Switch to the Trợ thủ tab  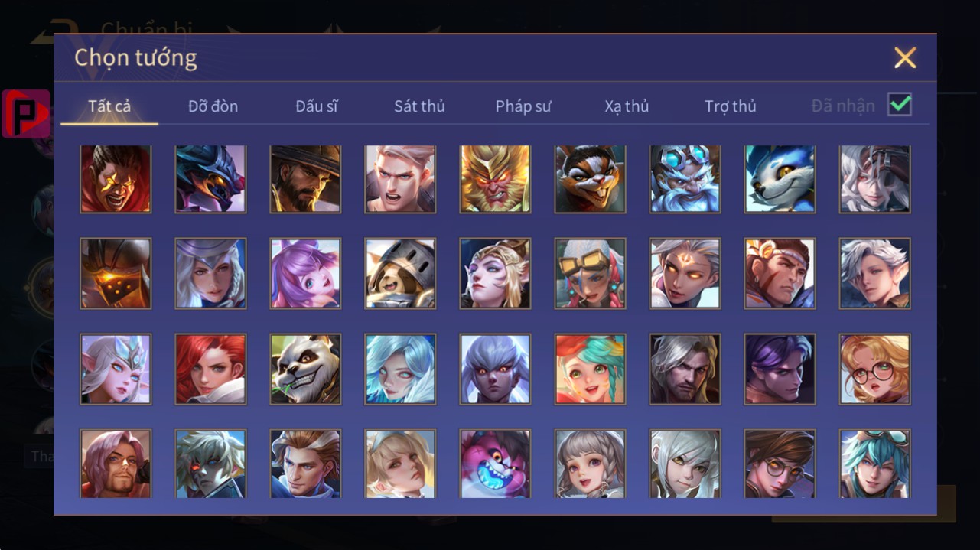(x=731, y=106)
